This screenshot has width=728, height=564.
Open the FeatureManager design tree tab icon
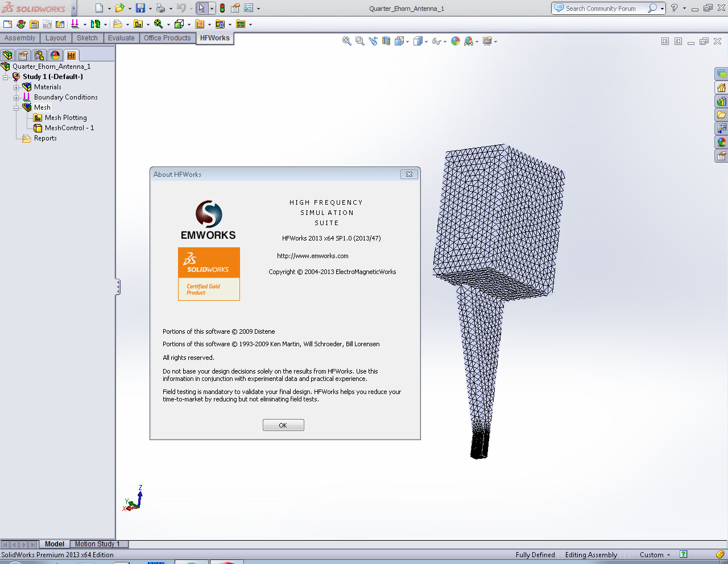(7, 55)
